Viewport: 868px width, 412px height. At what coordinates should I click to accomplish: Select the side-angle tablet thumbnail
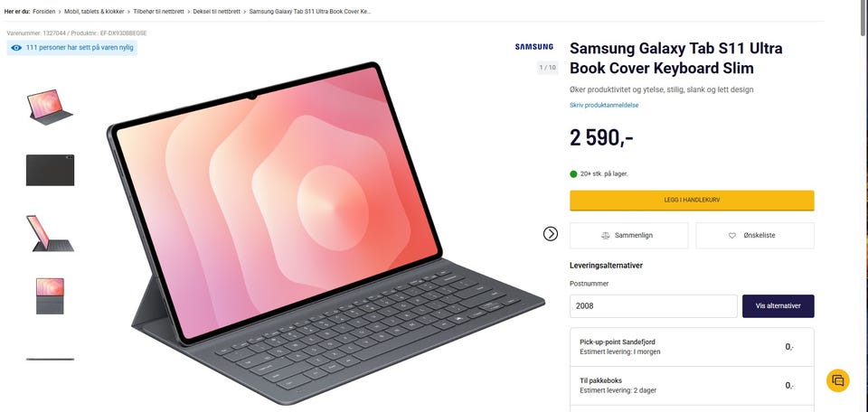coord(50,233)
